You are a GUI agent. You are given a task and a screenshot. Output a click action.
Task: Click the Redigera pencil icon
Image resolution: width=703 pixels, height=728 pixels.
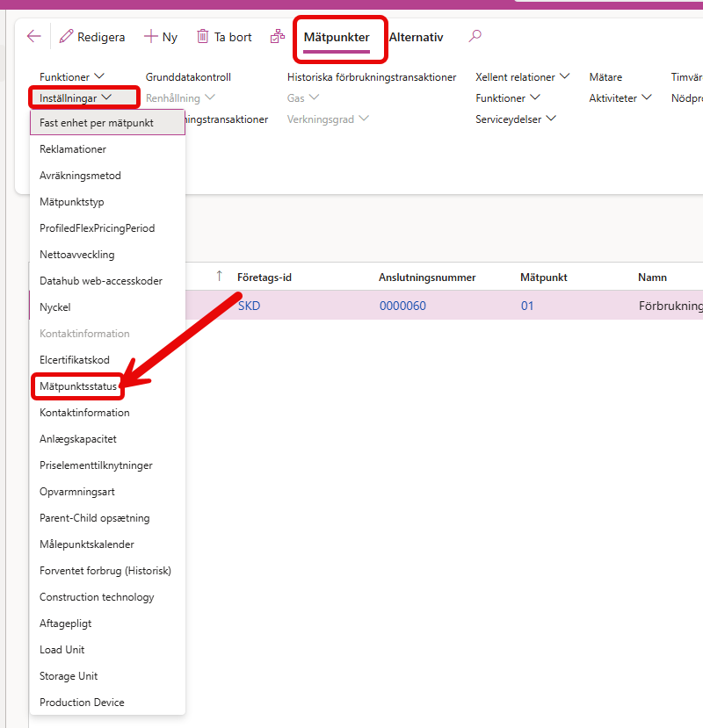(66, 37)
